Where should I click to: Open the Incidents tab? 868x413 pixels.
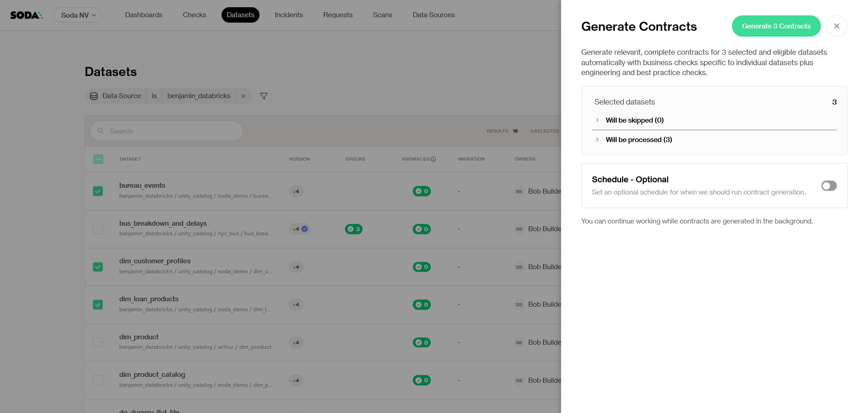click(288, 15)
